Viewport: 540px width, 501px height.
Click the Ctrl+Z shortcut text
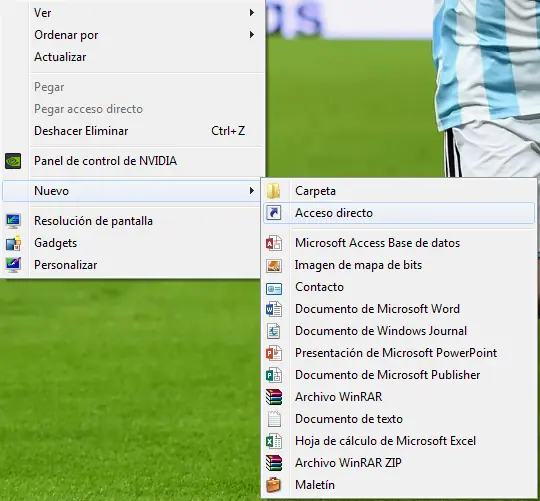pos(228,131)
